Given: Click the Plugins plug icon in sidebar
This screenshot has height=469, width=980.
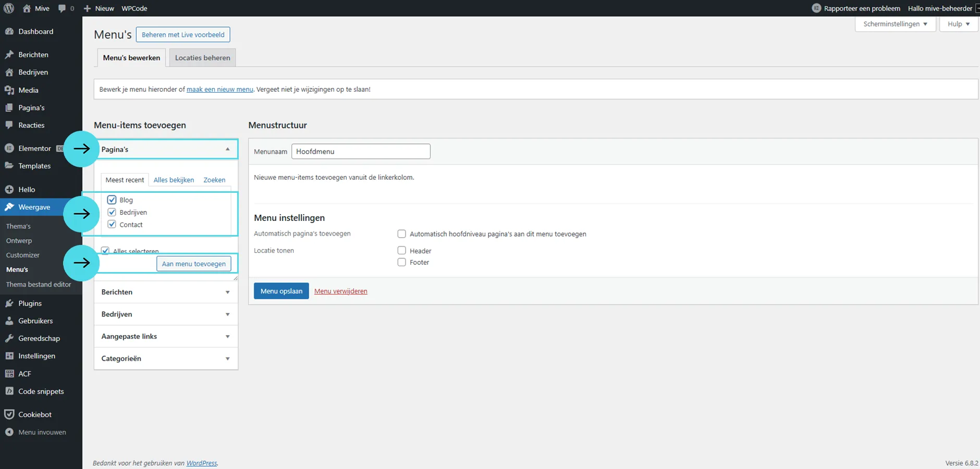Looking at the screenshot, I should point(9,303).
